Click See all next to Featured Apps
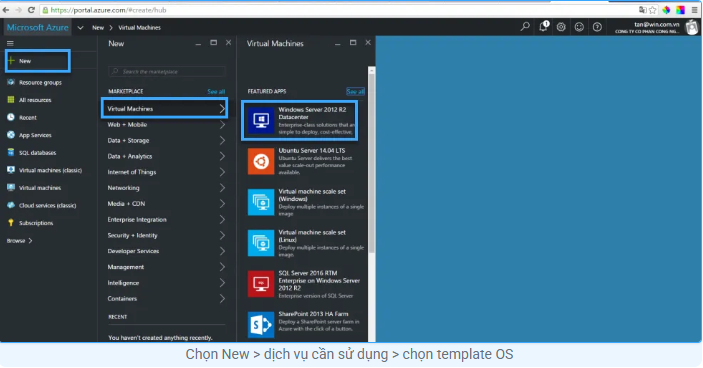Image resolution: width=703 pixels, height=368 pixels. coord(355,91)
